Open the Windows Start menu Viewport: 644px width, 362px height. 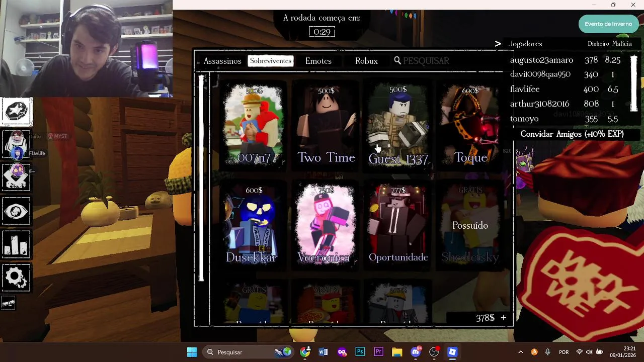pos(192,352)
